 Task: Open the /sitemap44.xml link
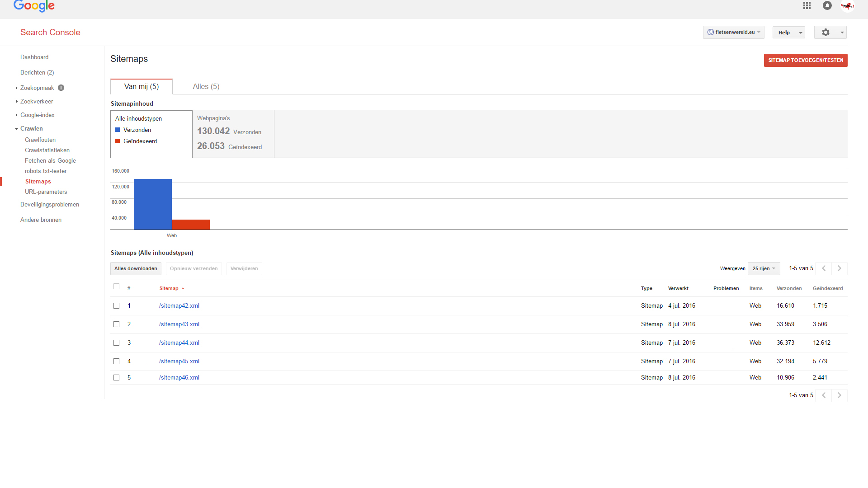pyautogui.click(x=179, y=343)
